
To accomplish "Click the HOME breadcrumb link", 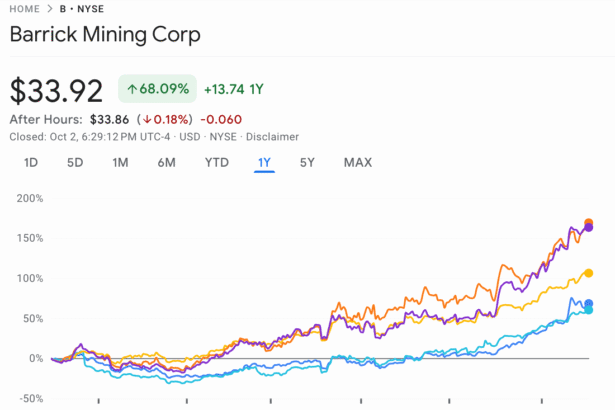I will click(26, 9).
